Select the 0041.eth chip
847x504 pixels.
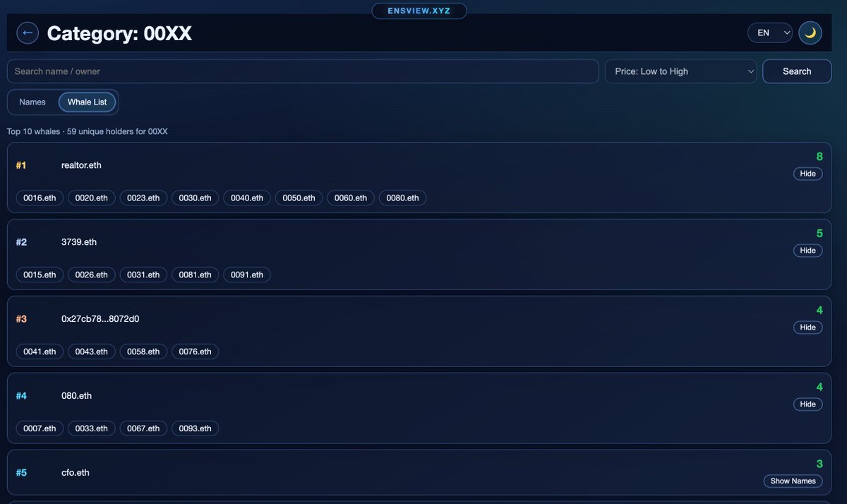(40, 352)
